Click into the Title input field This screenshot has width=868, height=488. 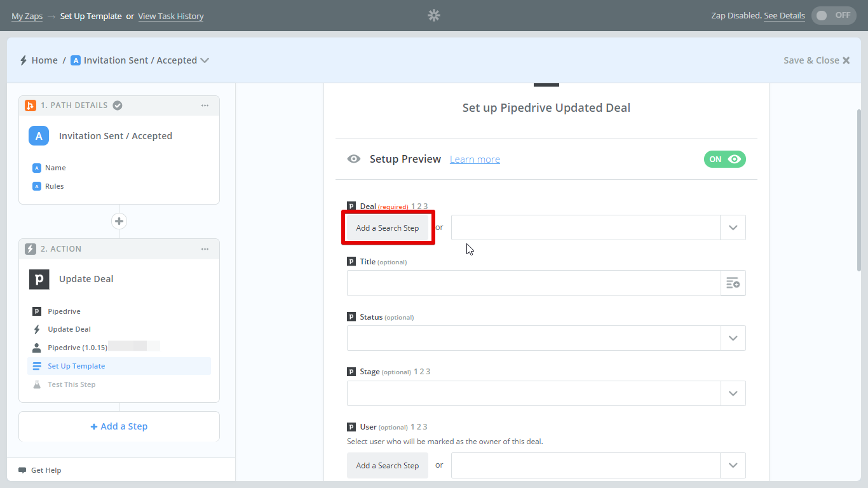click(534, 283)
